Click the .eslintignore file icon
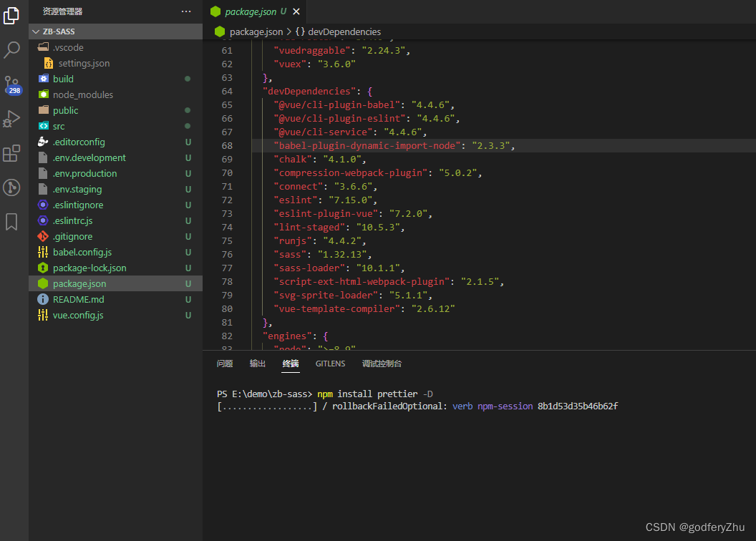 (43, 205)
